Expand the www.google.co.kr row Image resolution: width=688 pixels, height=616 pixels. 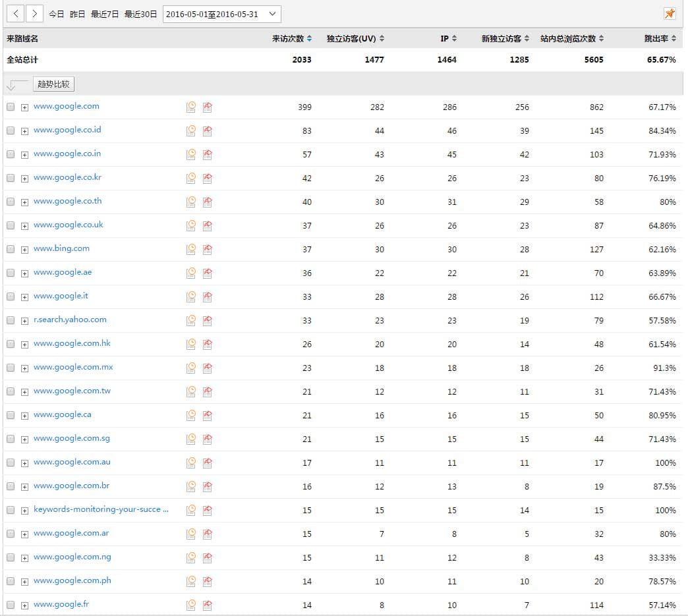[24, 179]
